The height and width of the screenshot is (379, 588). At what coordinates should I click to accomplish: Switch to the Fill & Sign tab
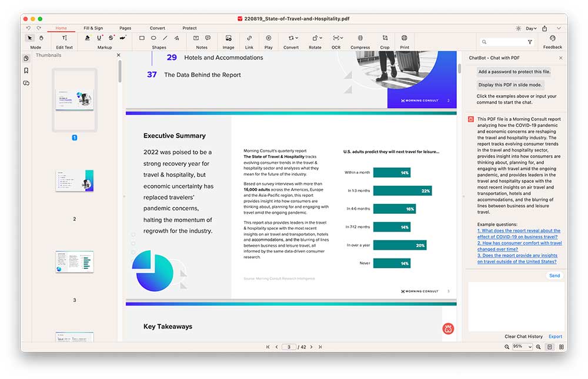coord(93,28)
